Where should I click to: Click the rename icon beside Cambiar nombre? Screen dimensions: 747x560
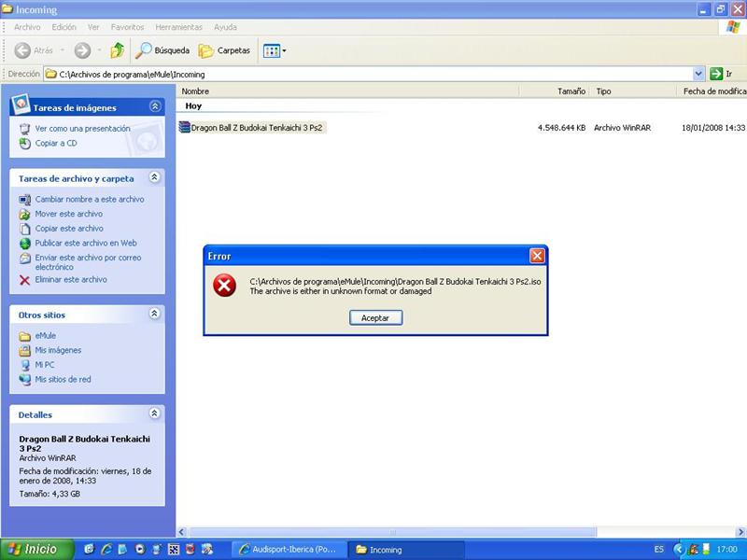[25, 200]
